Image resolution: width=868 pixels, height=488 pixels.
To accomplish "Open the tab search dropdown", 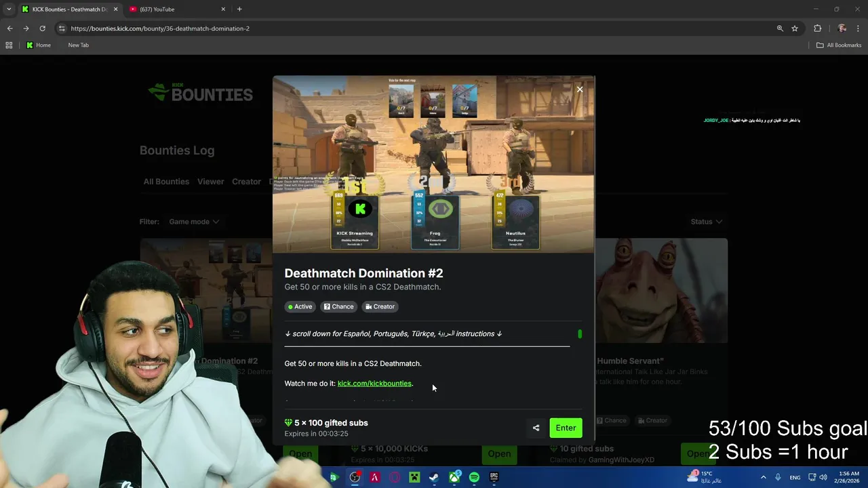I will coord(8,9).
